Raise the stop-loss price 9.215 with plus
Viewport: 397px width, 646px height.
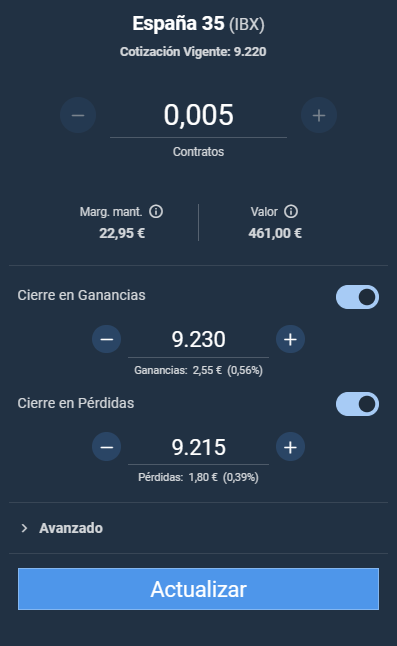(290, 447)
